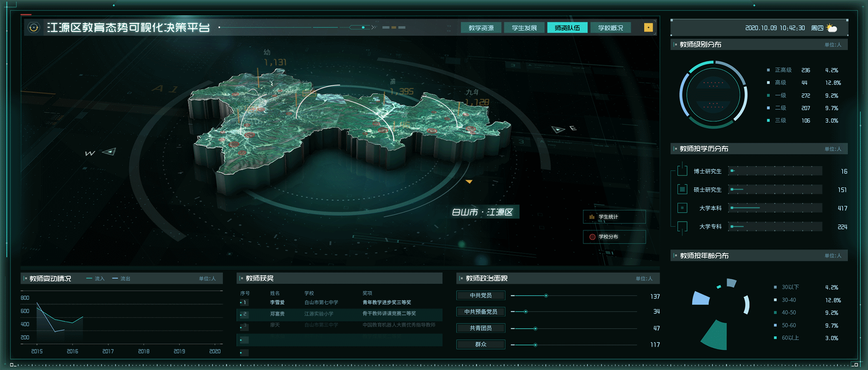Click the header progress slider knob after the title

point(363,27)
